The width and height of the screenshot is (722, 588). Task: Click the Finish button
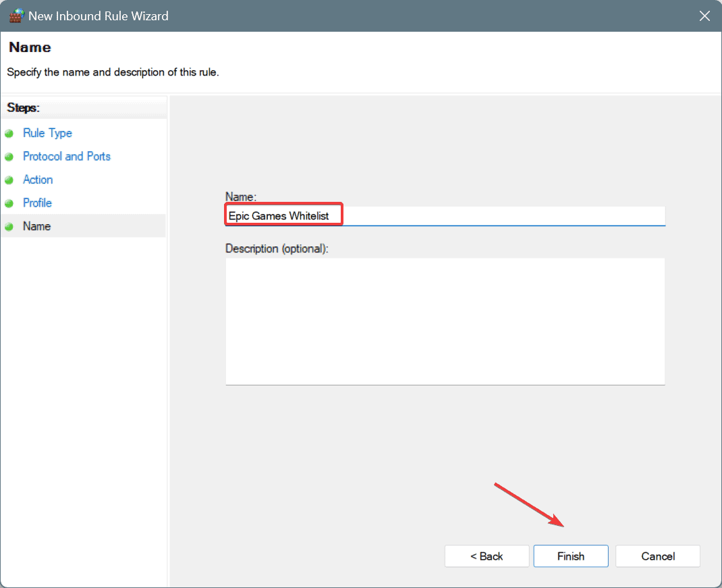coord(570,556)
